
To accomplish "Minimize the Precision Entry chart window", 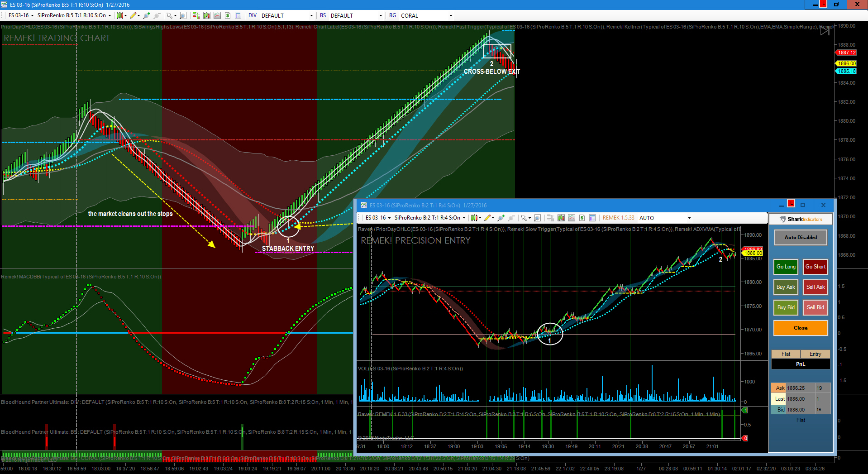I will 782,206.
